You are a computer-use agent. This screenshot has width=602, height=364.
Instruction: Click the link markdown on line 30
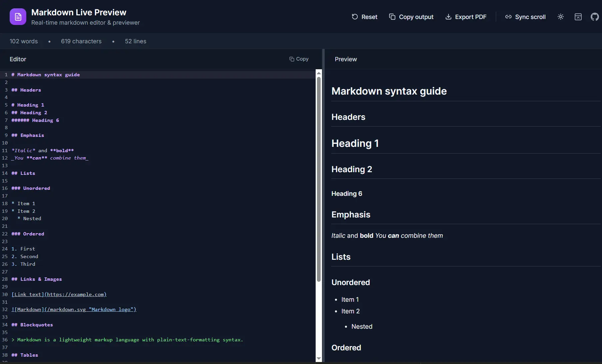pos(59,294)
